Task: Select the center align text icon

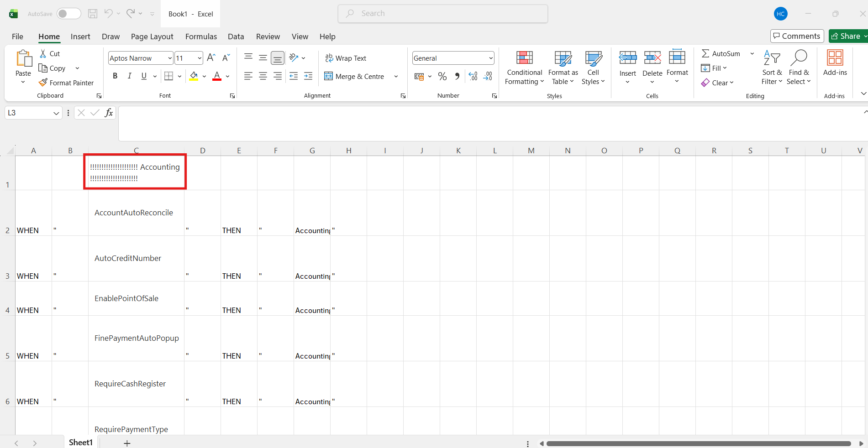Action: 263,76
